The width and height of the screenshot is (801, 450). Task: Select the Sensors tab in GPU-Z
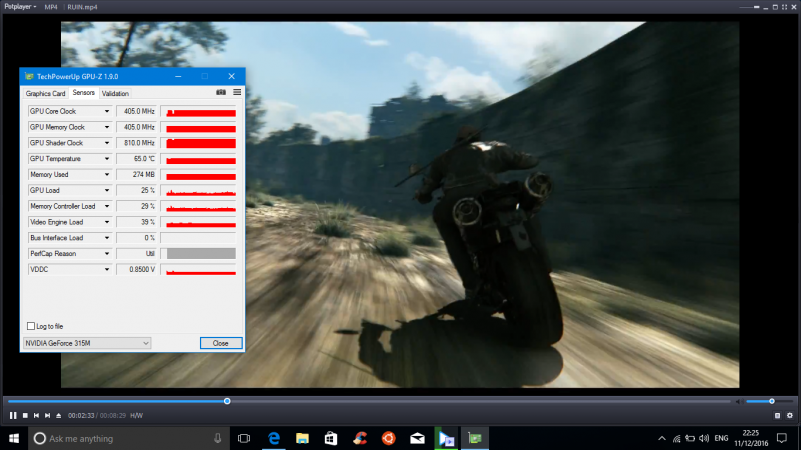83,92
